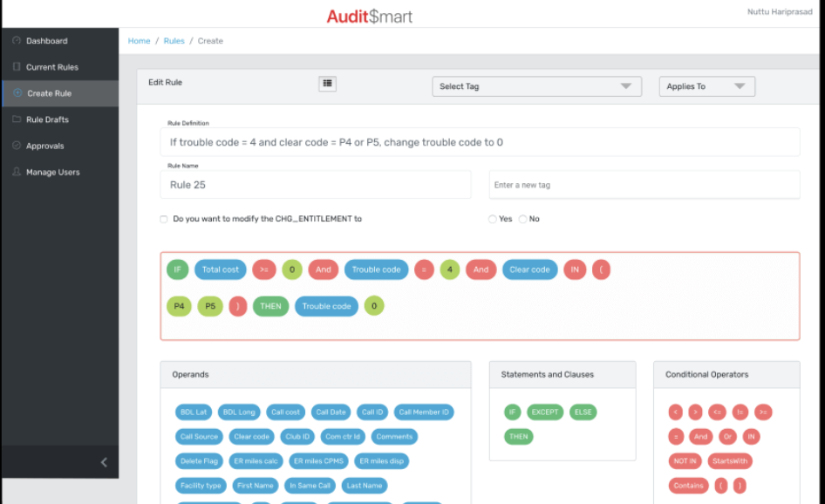The image size is (825, 504).
Task: Click the red IN chip inside the rule builder
Action: 575,269
